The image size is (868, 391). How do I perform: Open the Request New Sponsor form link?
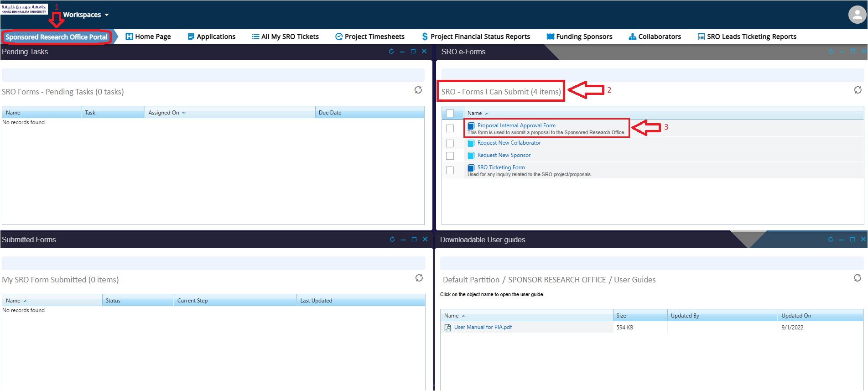pos(504,155)
